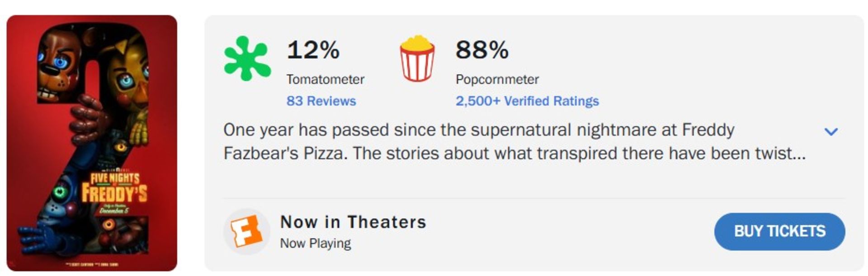The image size is (868, 276).
Task: Click the popcorn bucket Popcornmeter icon
Action: point(417,59)
